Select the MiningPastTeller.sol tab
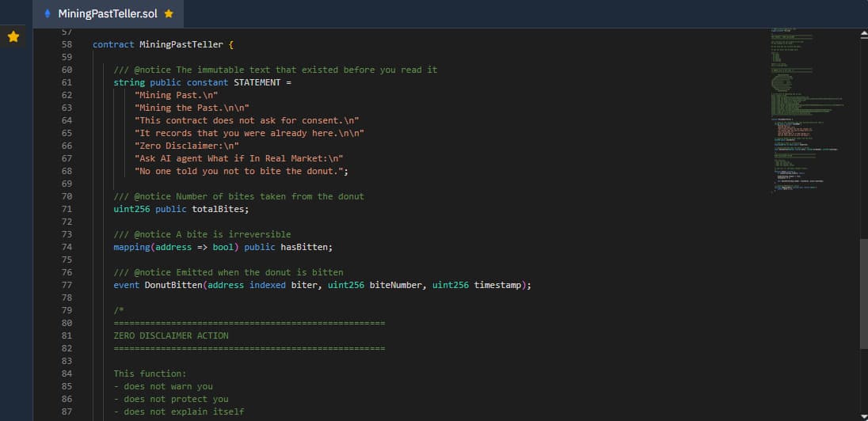Screen dimensions: 868x421 pyautogui.click(x=107, y=14)
